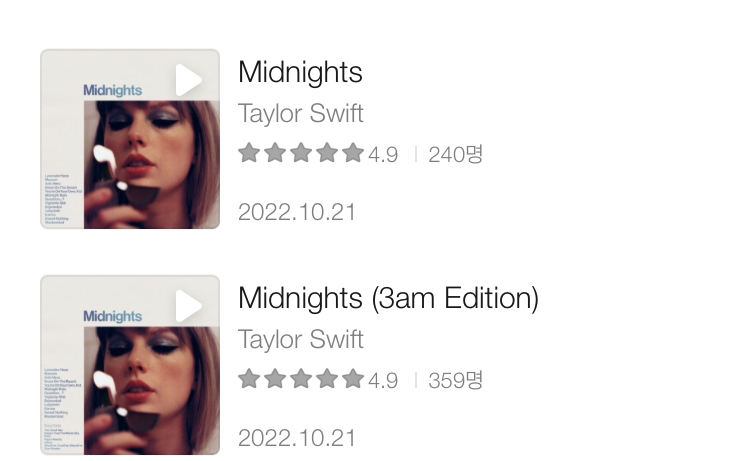
Task: Click Taylor Swift under Midnights (3am Edition)
Action: coord(300,339)
